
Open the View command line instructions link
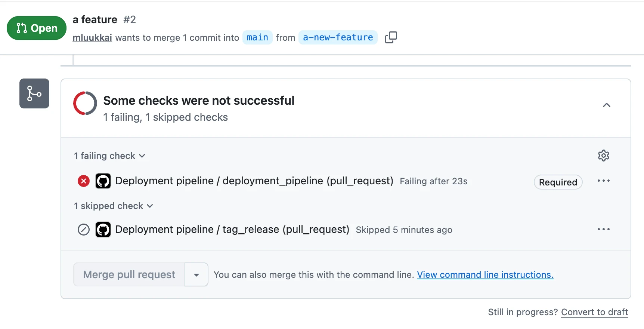(x=485, y=275)
